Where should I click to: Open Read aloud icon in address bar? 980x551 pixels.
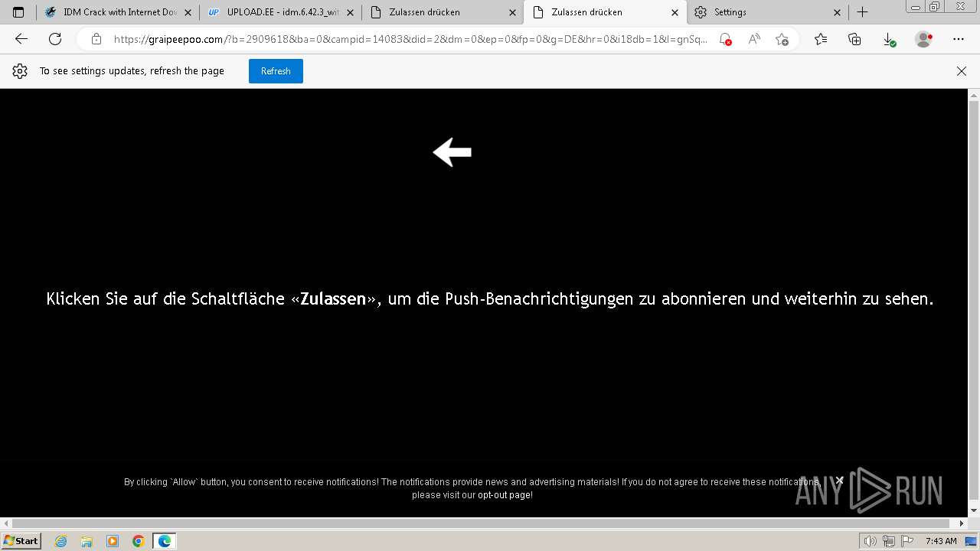point(754,39)
